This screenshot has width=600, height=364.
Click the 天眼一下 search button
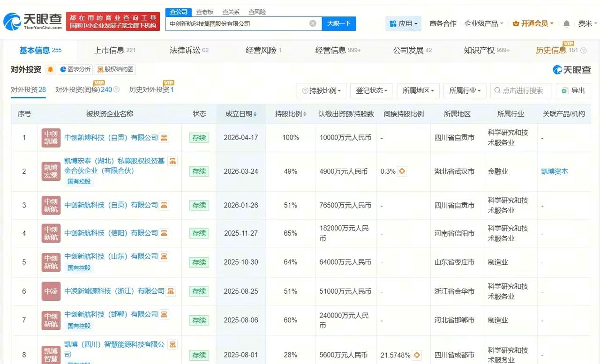tap(339, 23)
